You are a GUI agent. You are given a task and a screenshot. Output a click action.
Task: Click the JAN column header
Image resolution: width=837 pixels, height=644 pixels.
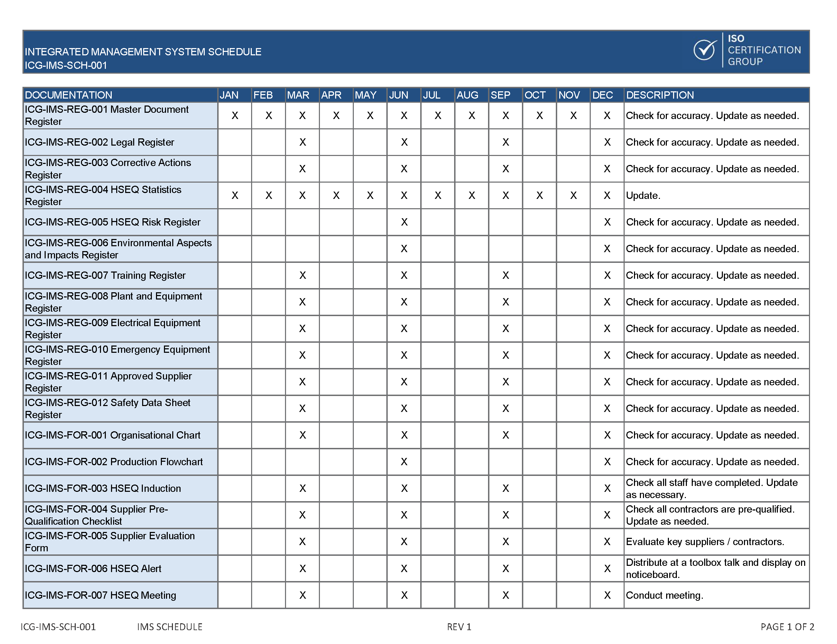coord(234,95)
